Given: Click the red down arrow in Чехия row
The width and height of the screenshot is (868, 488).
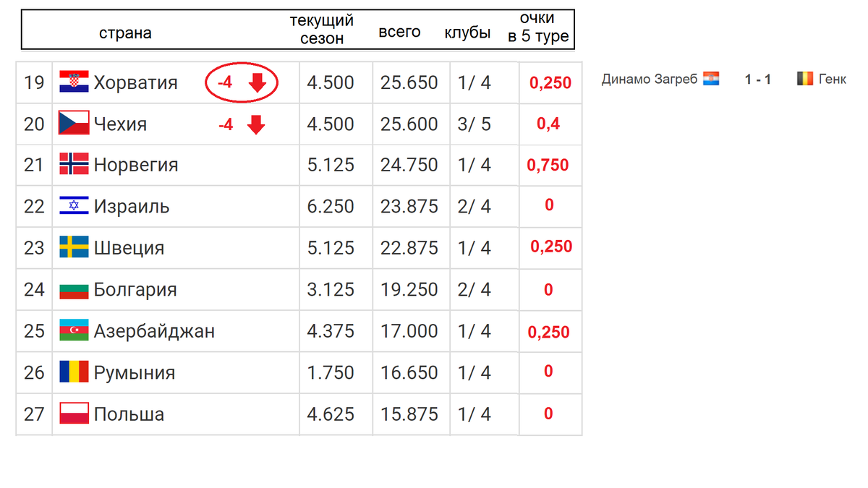Looking at the screenshot, I should click(x=256, y=125).
